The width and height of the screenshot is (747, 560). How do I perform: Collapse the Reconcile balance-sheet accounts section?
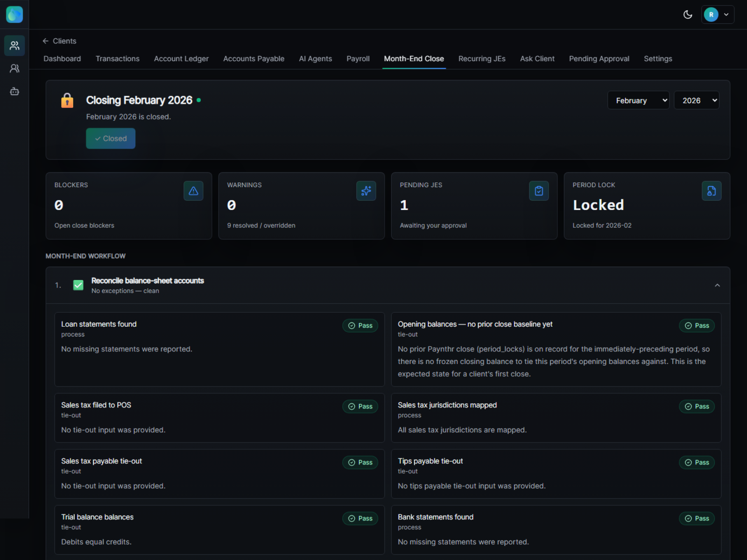point(717,285)
